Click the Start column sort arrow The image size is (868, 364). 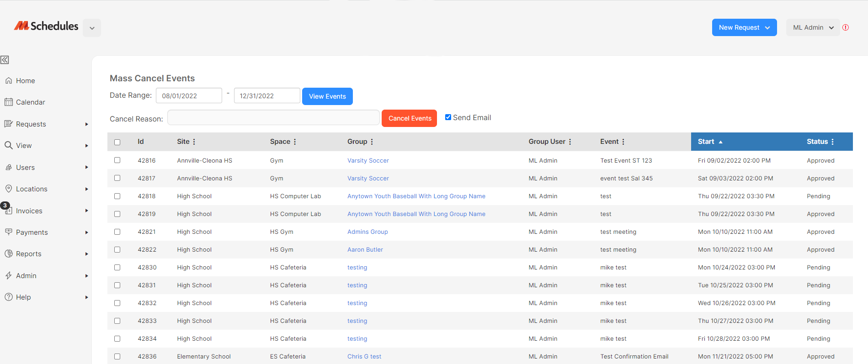point(721,142)
